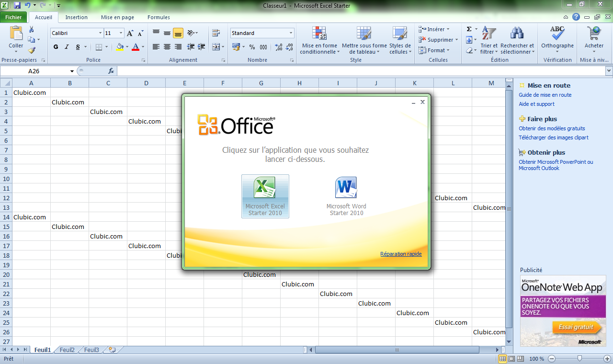Align text left in cells
This screenshot has width=613, height=364.
click(156, 47)
